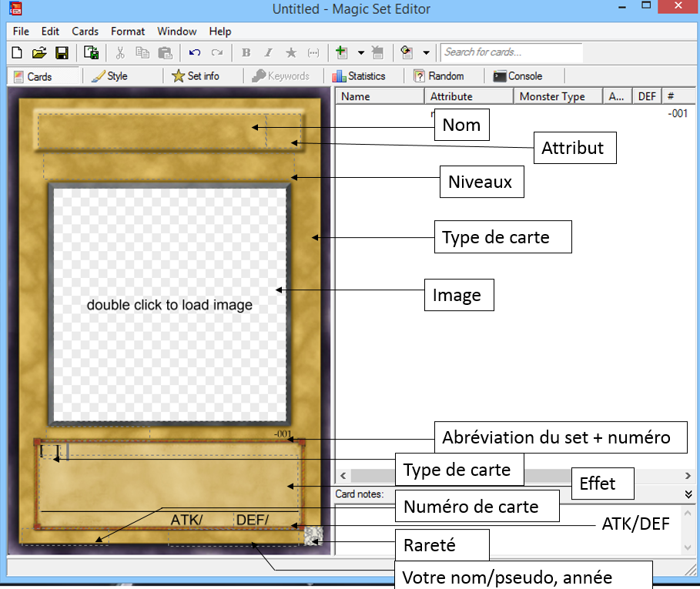Open the dropdown arrow beside rotate card

click(426, 52)
